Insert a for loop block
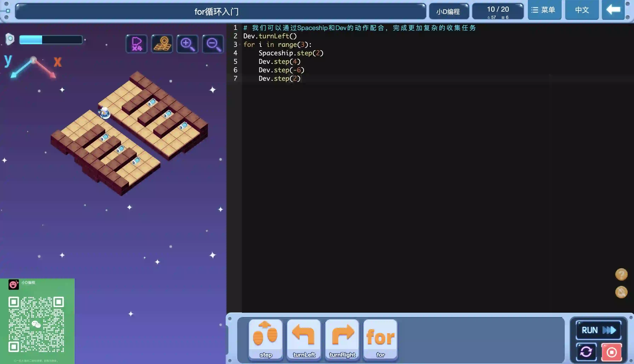 pos(380,339)
